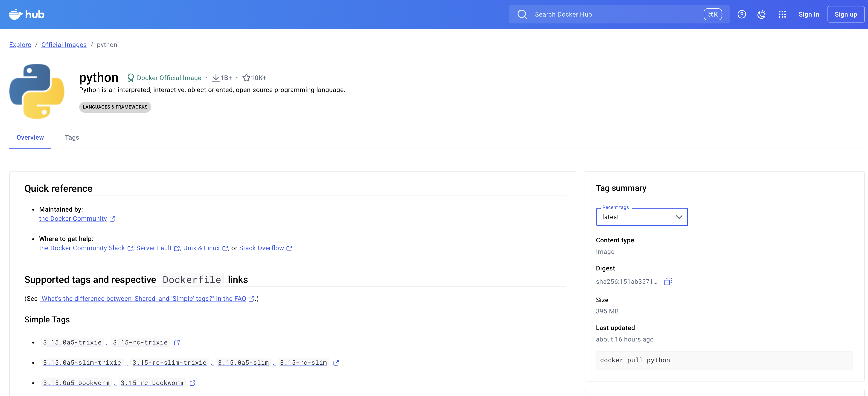The image size is (868, 396).
Task: Go to Explore breadcrumb
Action: pos(20,45)
